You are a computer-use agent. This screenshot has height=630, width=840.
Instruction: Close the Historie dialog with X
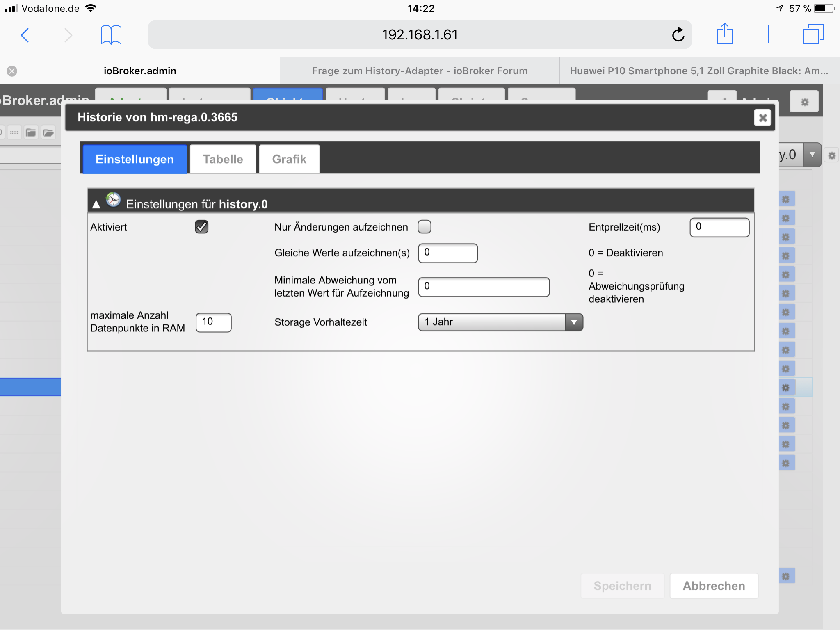point(762,118)
